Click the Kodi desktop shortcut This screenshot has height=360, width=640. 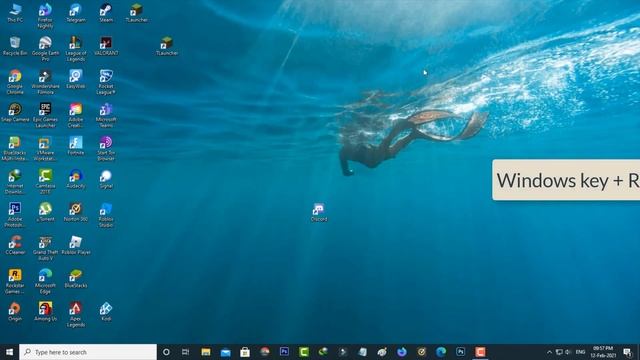106,311
